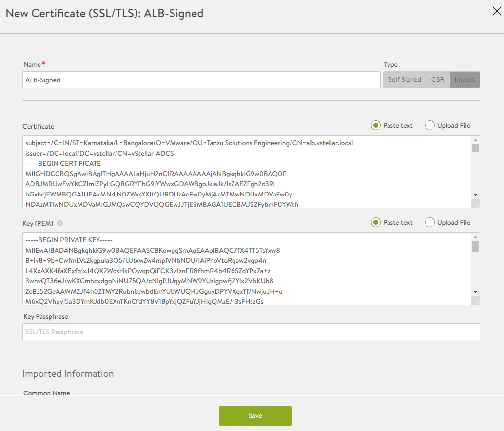Save the ALB-Signed certificate
This screenshot has height=431, width=504.
tap(255, 416)
